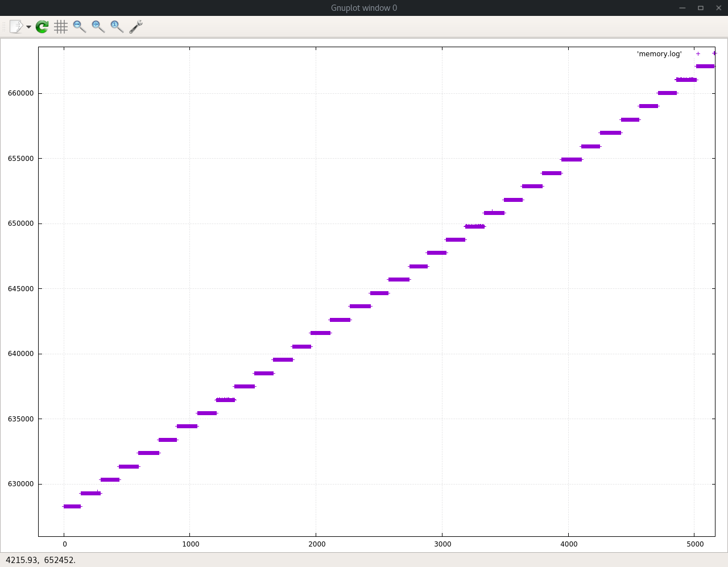Click the green replot icon
Image resolution: width=728 pixels, height=567 pixels.
(42, 27)
